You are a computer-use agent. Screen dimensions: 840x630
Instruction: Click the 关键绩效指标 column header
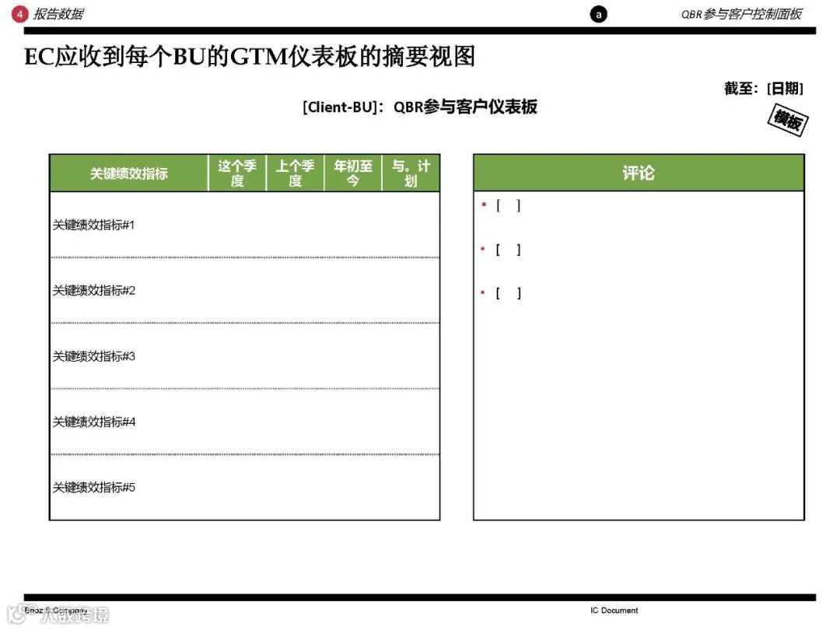pos(128,173)
